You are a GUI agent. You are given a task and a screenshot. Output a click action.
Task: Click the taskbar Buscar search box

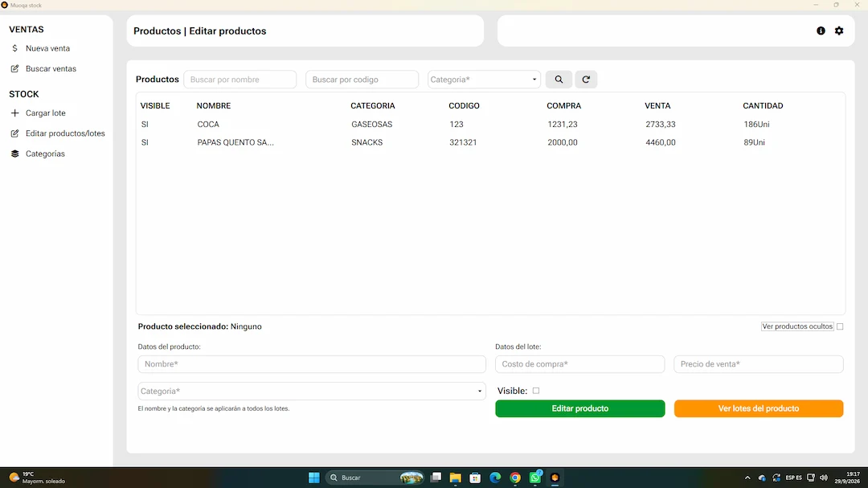[x=376, y=478]
